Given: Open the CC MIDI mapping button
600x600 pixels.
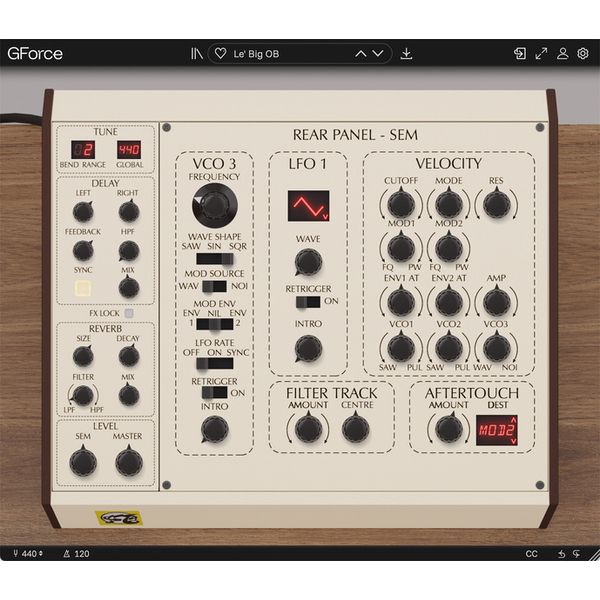Looking at the screenshot, I should pyautogui.click(x=532, y=554).
